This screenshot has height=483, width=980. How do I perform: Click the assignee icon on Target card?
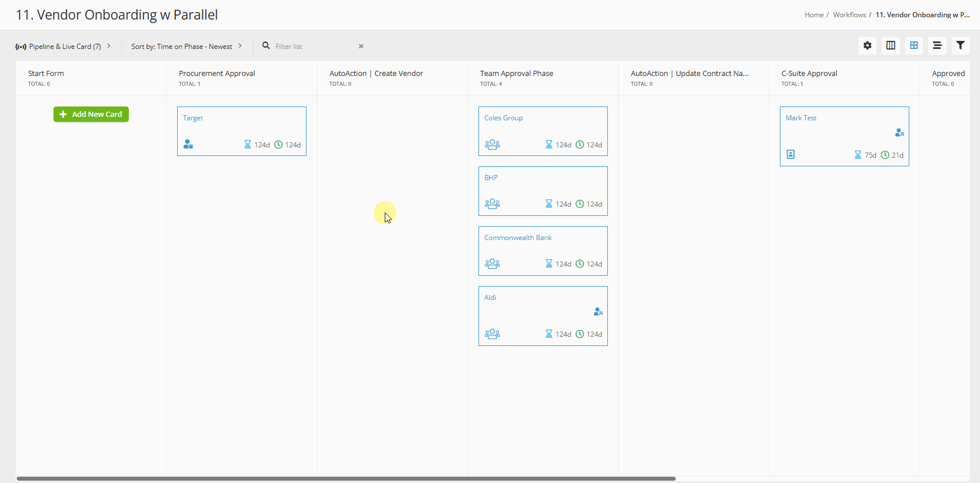point(188,144)
